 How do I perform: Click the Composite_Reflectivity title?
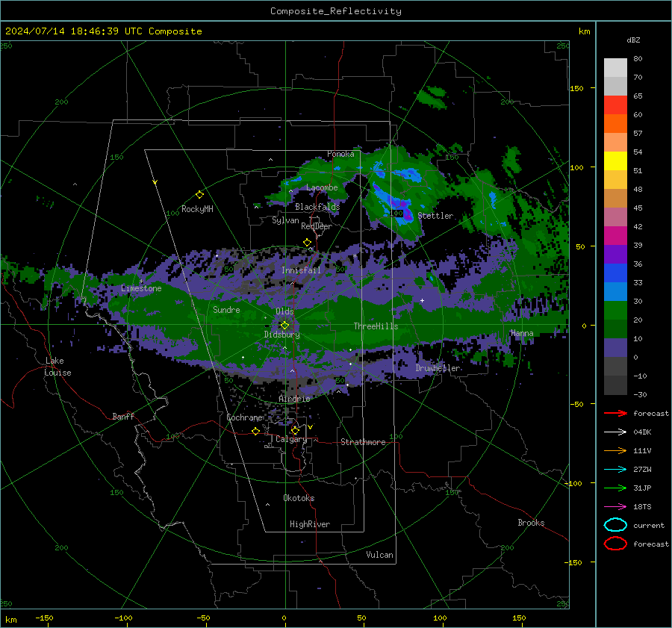click(336, 11)
